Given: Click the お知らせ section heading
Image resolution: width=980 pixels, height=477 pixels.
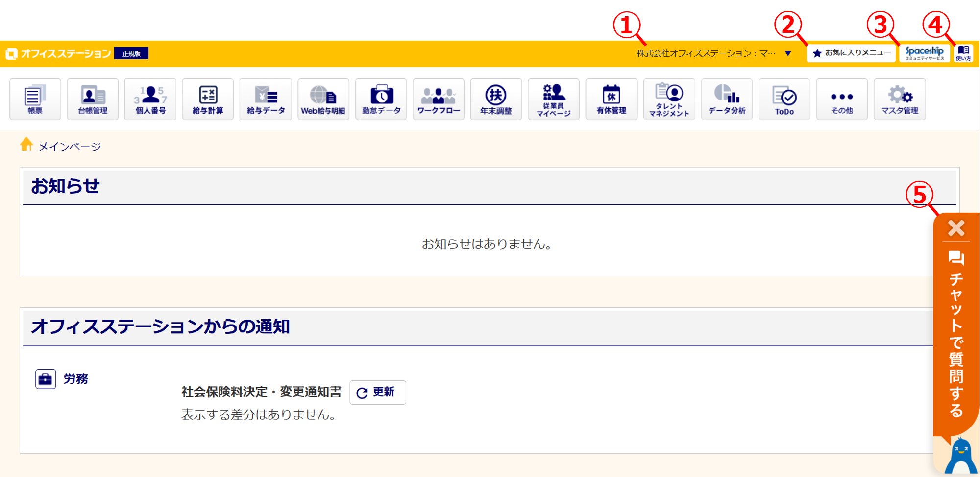Looking at the screenshot, I should (65, 186).
